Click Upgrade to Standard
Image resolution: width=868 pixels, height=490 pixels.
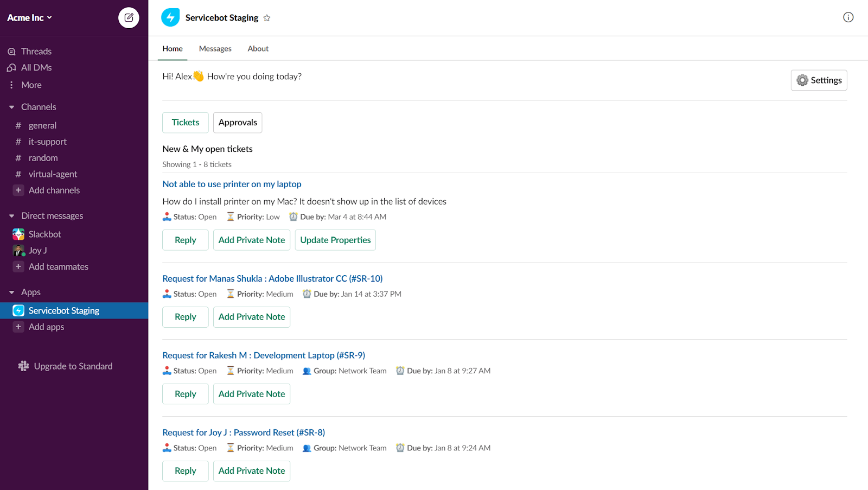click(73, 366)
